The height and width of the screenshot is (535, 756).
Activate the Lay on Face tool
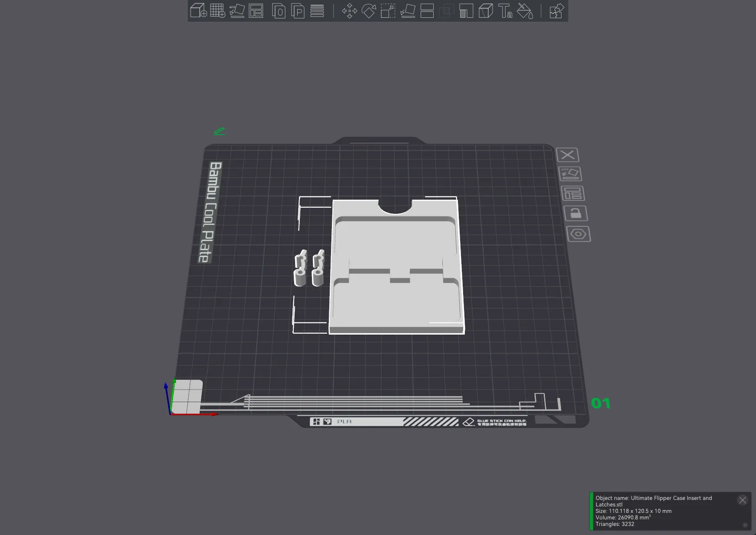point(407,11)
